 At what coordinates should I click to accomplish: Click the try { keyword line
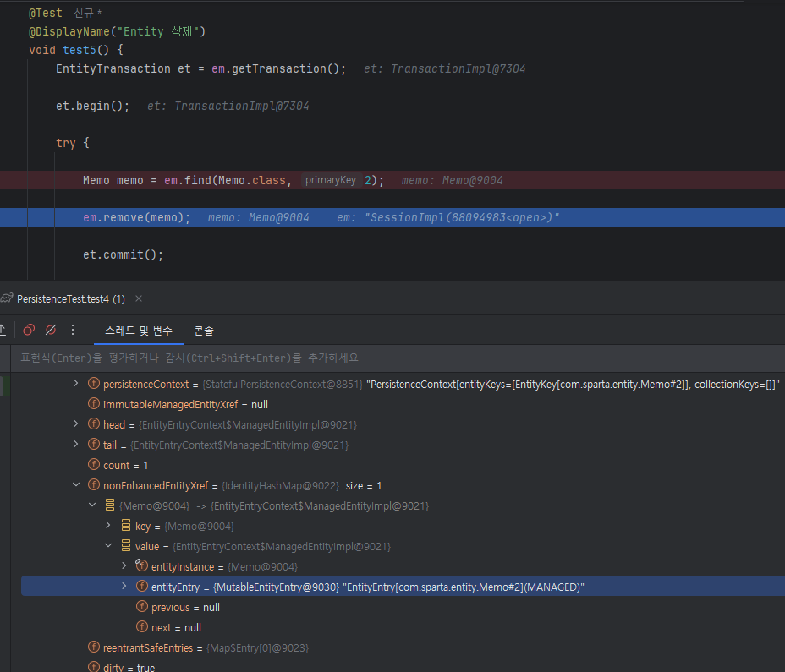click(x=73, y=143)
